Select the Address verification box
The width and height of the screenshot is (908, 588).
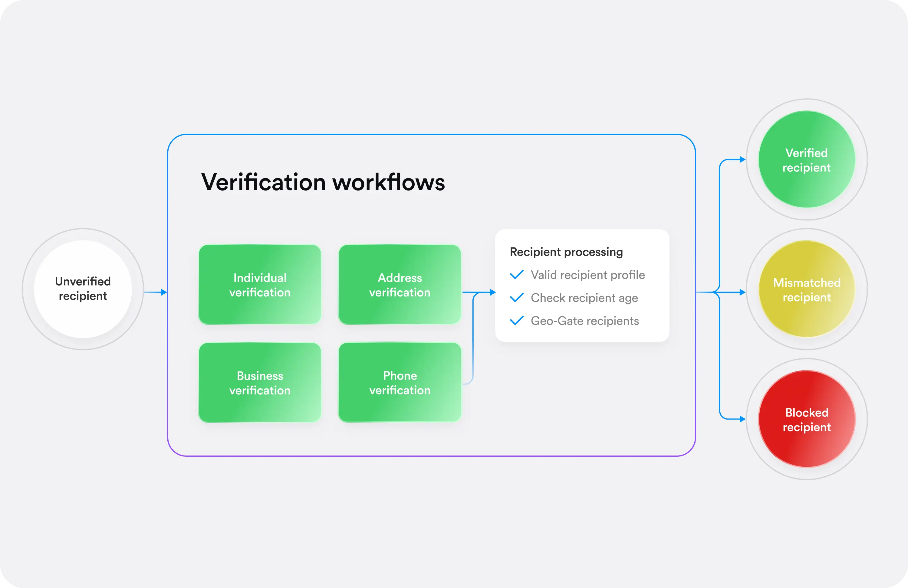pos(400,285)
